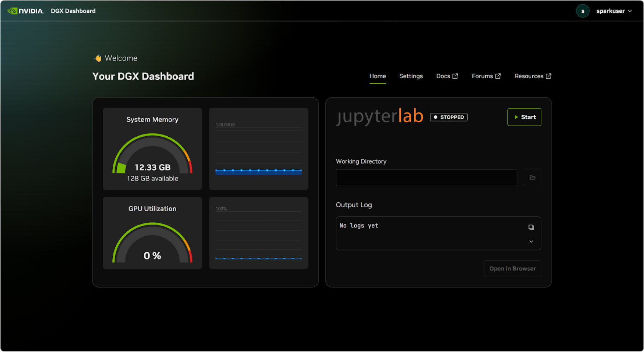Click Open in Browser

(512, 269)
